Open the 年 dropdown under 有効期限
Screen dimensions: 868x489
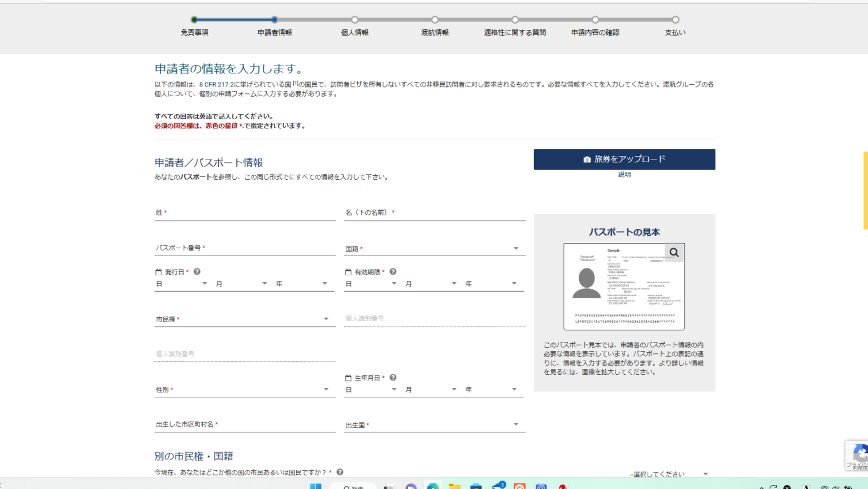coord(491,284)
